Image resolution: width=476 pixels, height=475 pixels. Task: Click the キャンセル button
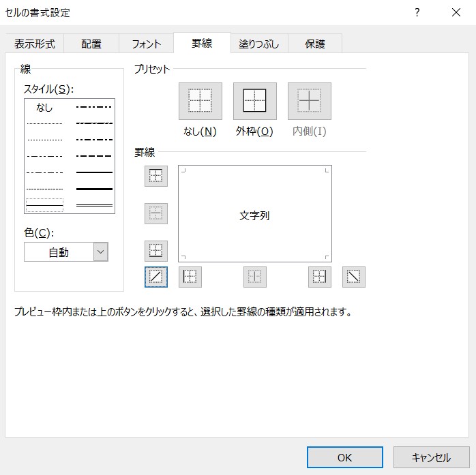tap(432, 457)
